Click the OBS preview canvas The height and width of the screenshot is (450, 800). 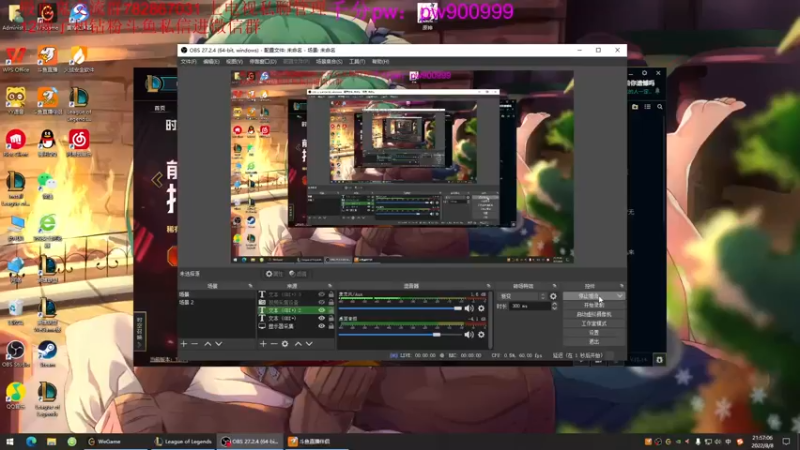pyautogui.click(x=402, y=167)
